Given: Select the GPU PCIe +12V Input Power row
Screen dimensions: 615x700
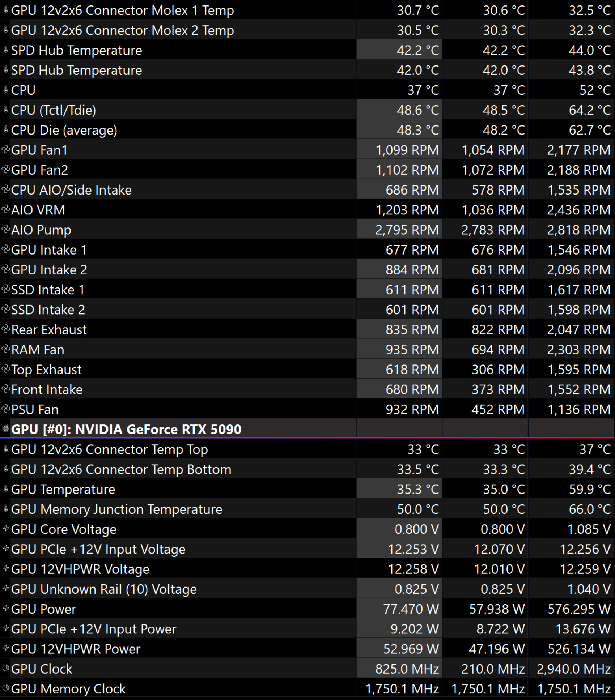Looking at the screenshot, I should coord(307,629).
